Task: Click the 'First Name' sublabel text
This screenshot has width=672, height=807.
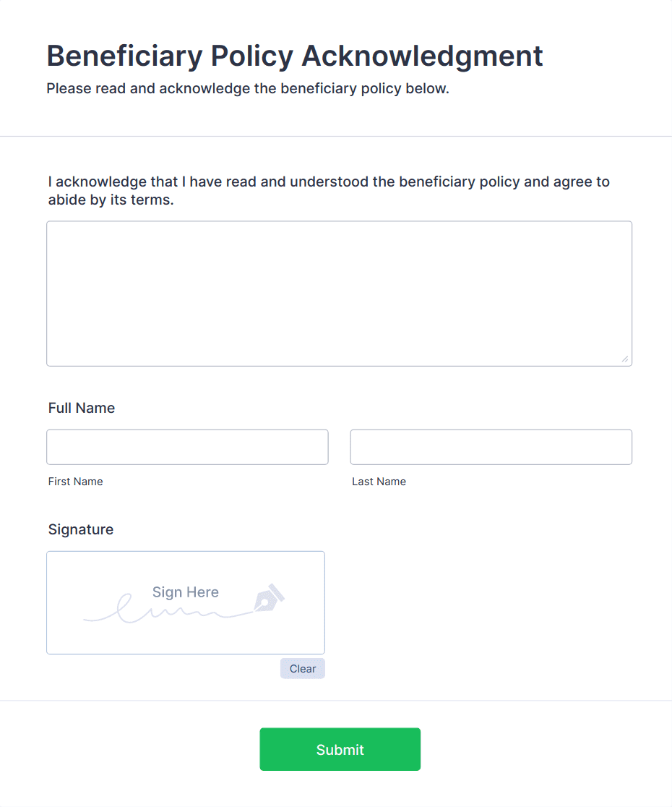Action: (75, 481)
